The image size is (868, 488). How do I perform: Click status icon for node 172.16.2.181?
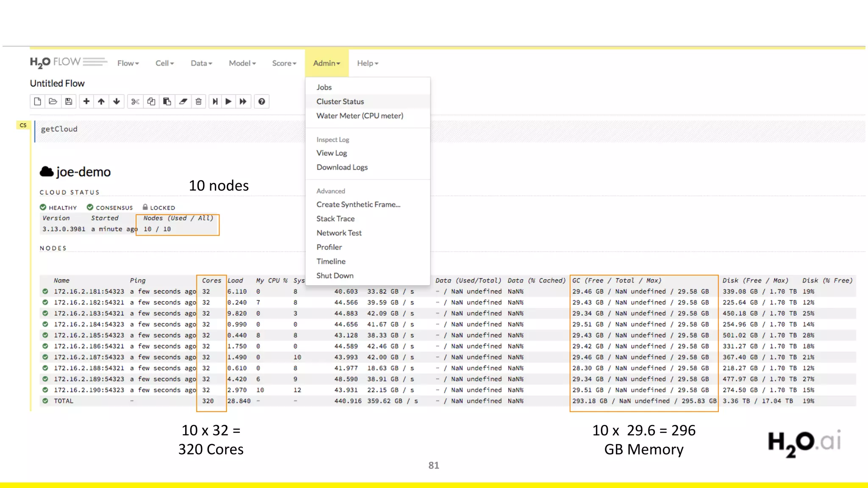point(45,291)
